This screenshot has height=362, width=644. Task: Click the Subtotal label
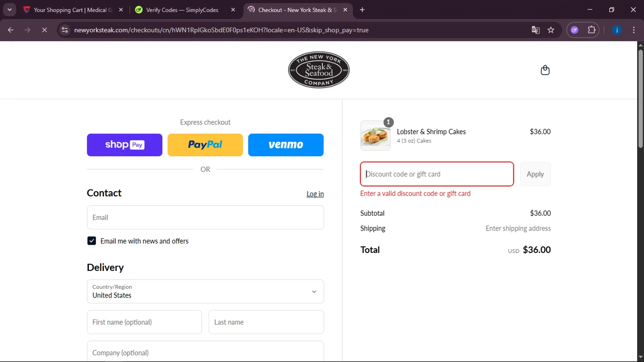click(372, 213)
